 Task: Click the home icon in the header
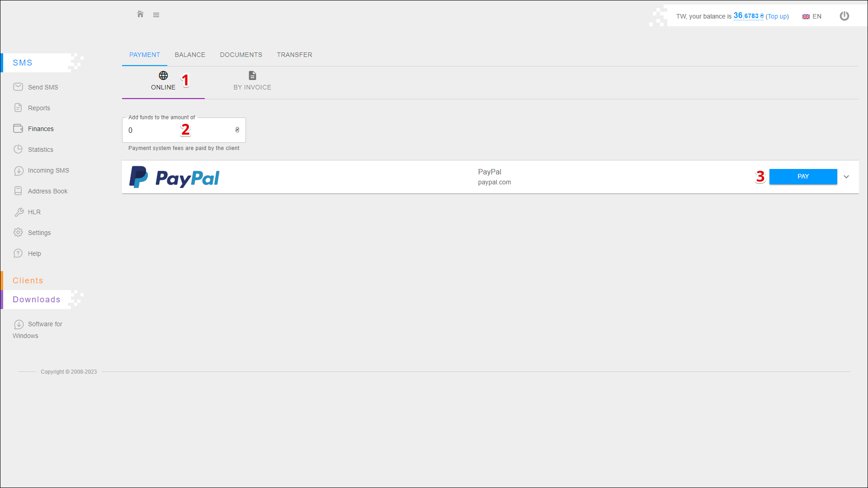coord(140,14)
